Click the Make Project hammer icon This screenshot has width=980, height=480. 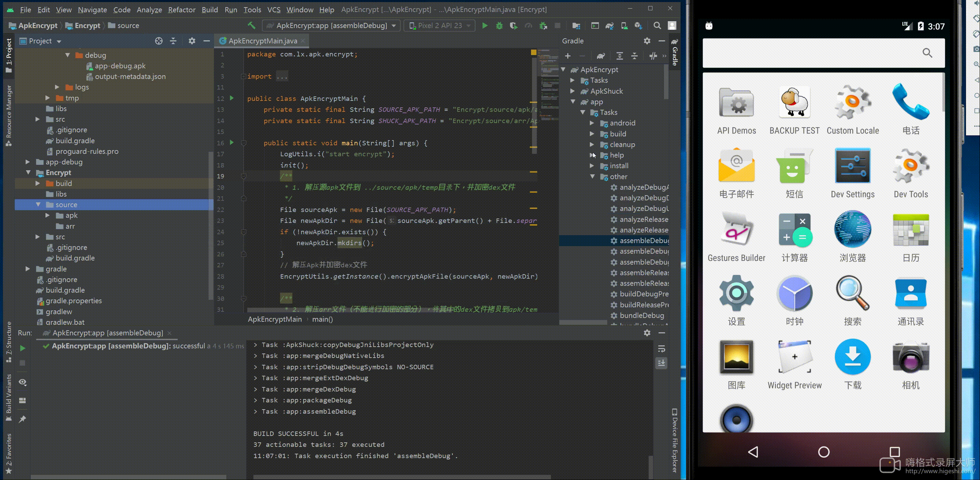pyautogui.click(x=251, y=26)
